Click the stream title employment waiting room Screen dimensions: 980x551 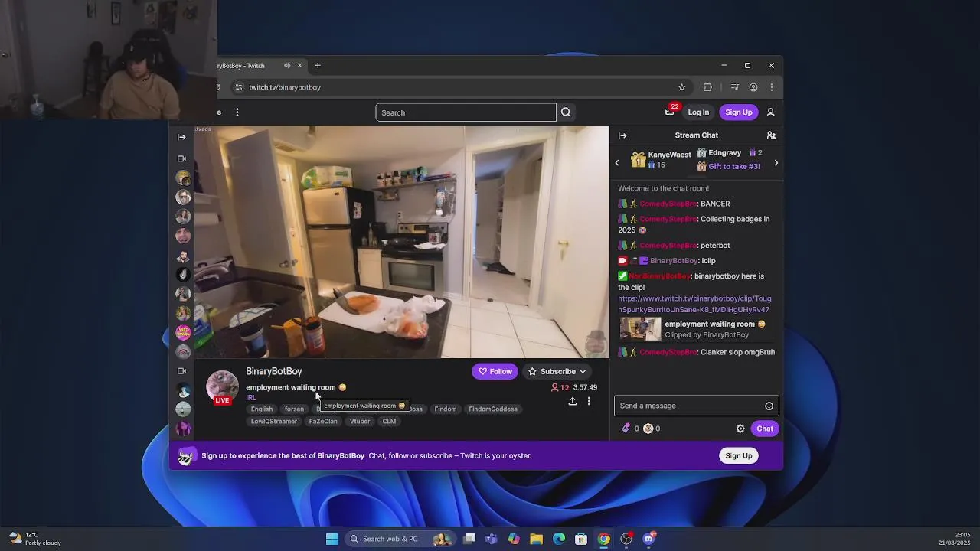pos(291,387)
